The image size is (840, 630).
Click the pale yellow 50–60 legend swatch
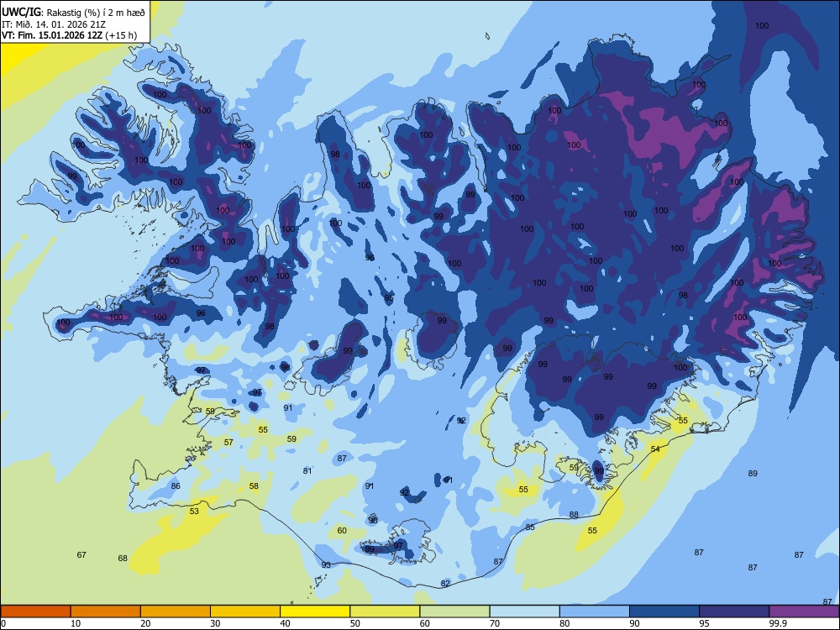(385, 612)
